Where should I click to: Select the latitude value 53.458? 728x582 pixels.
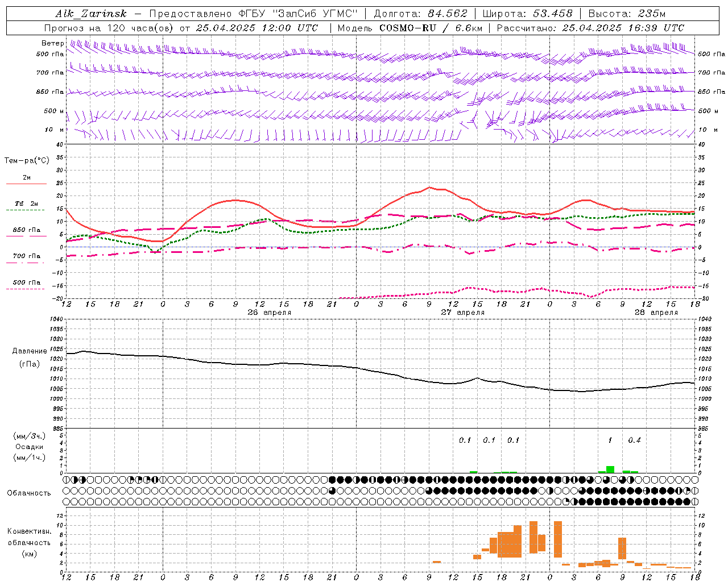coord(552,14)
